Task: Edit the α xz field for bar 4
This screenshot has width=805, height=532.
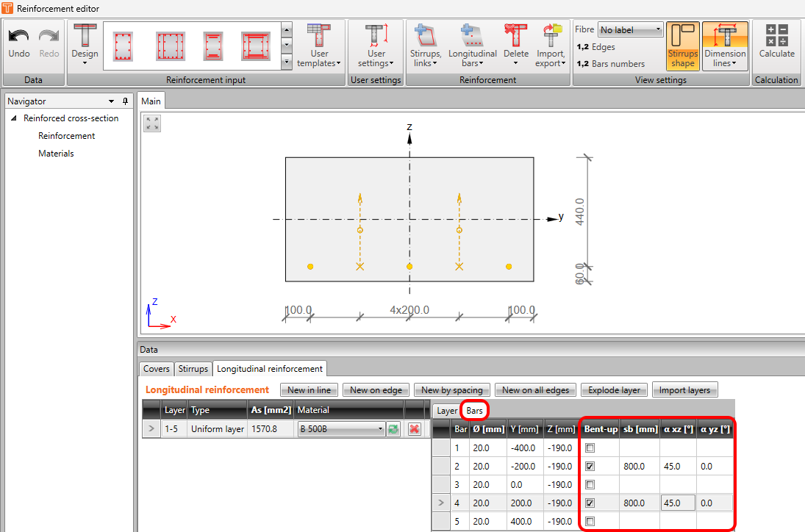Action: pos(679,503)
